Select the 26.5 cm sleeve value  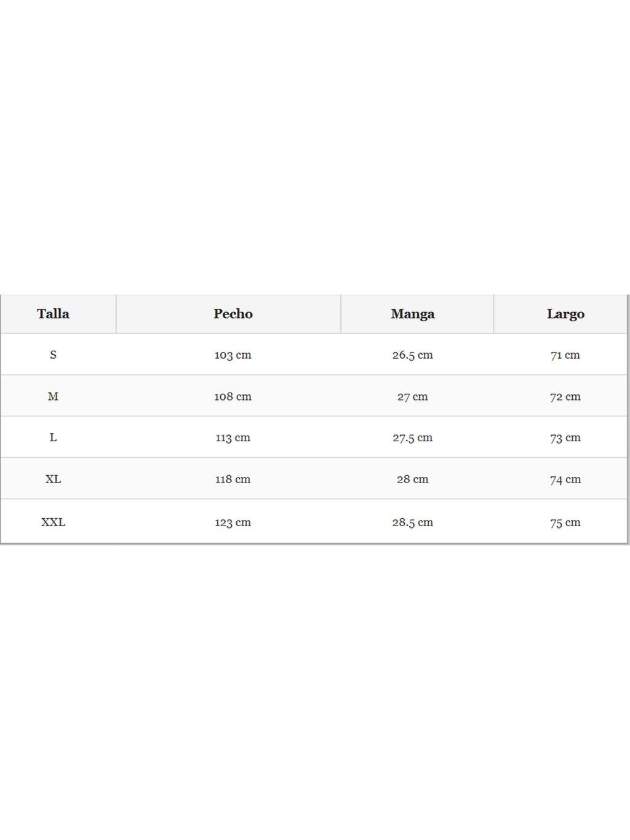click(x=412, y=355)
